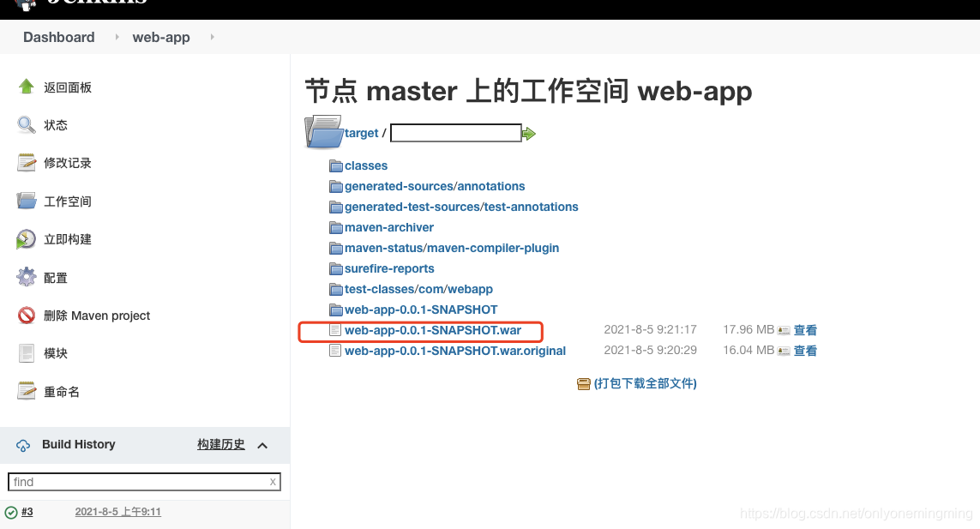Viewport: 980px width, 529px height.
Task: Open 修改记录 in the sidebar
Action: point(68,163)
